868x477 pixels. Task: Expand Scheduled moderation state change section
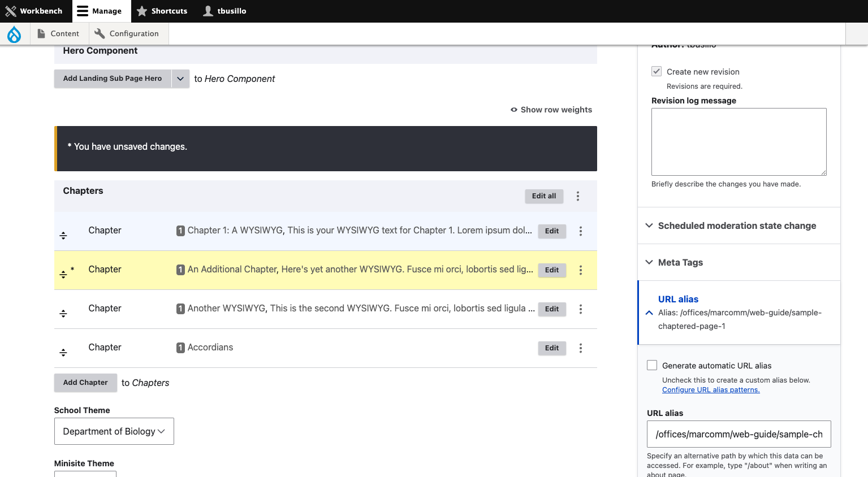pos(739,226)
